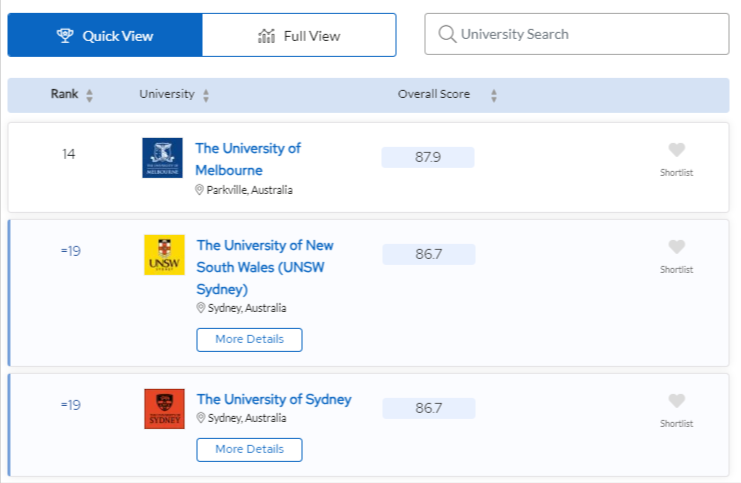Open The University of Sydney link
741x483 pixels.
pyautogui.click(x=274, y=399)
